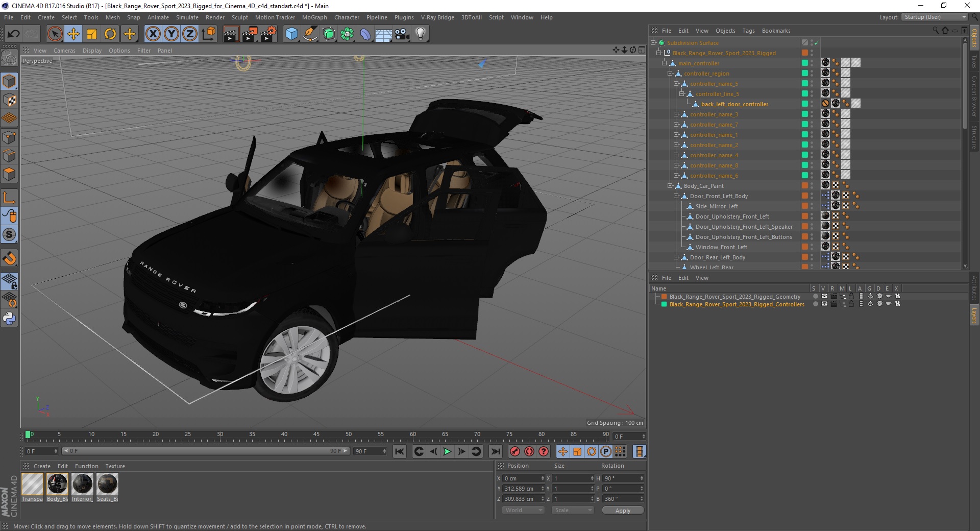Open the Character menu

click(x=347, y=17)
